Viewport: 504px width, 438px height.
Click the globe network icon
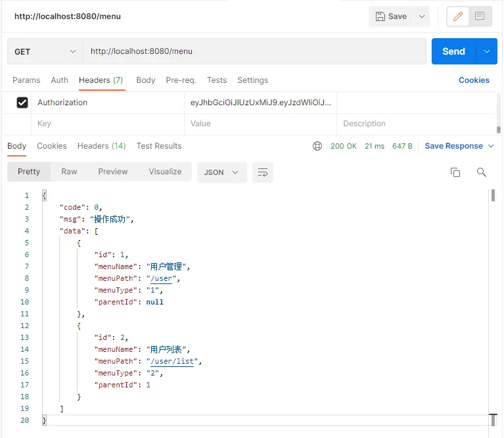(317, 146)
